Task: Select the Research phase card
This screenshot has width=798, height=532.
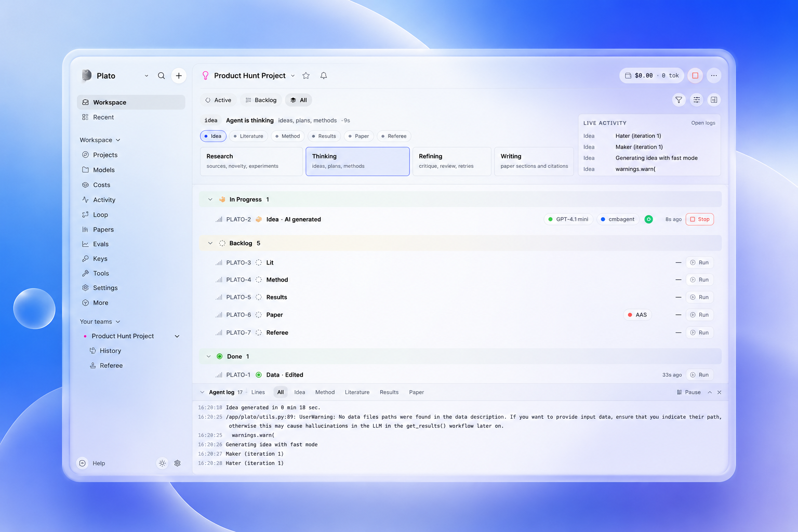Action: pos(251,162)
